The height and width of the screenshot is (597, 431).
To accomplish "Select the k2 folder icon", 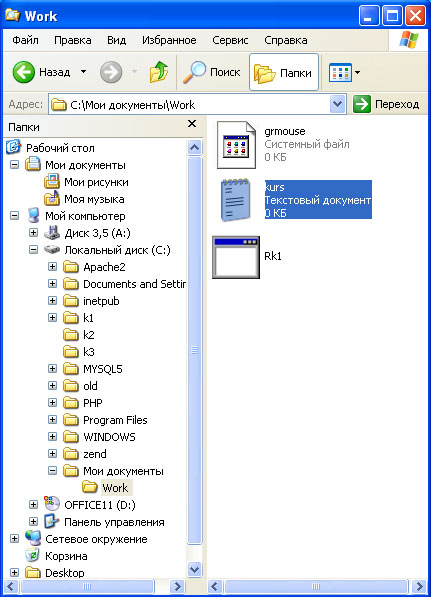I will [70, 335].
